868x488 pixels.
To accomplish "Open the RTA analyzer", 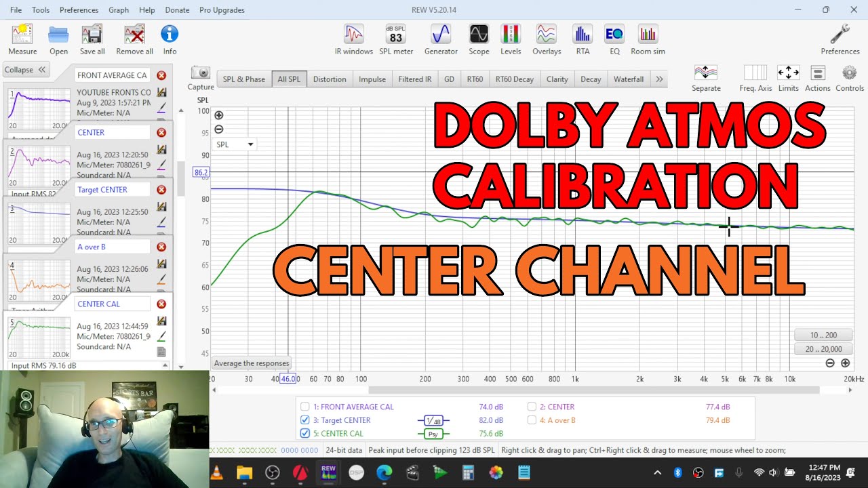I will click(583, 39).
